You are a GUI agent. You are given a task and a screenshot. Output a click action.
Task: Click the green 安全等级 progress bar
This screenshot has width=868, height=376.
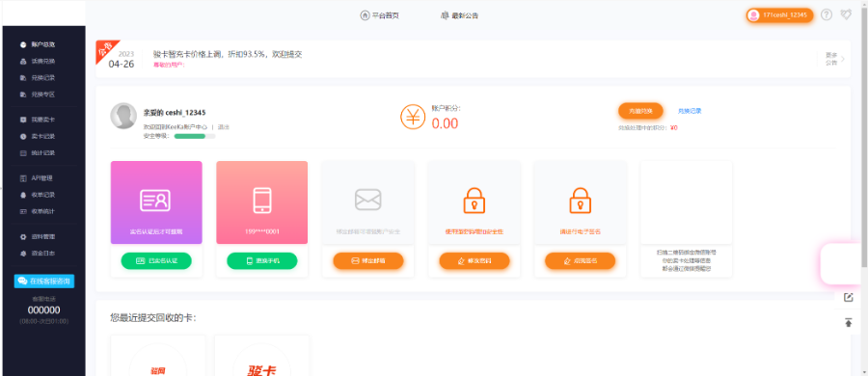194,136
